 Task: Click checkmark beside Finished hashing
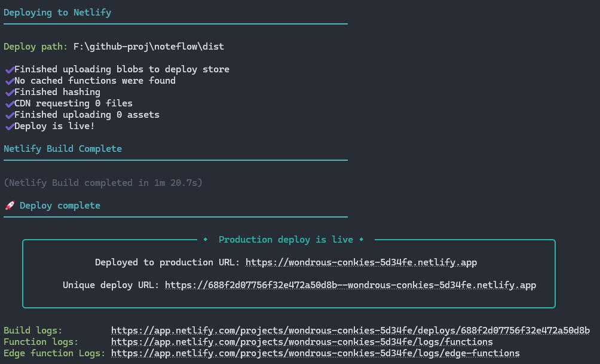[x=10, y=93]
